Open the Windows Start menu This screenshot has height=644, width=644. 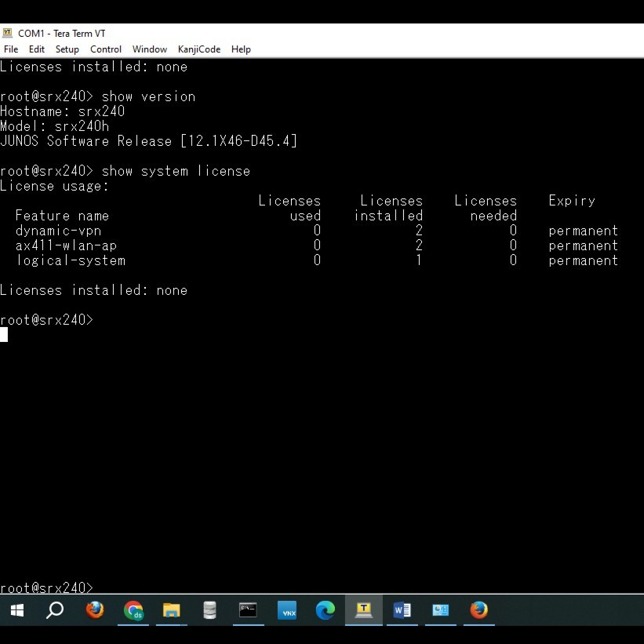tap(16, 610)
